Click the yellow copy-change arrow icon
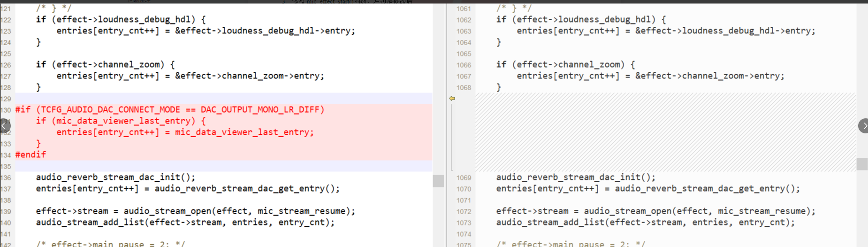Screen dimensions: 868x247 pos(452,99)
